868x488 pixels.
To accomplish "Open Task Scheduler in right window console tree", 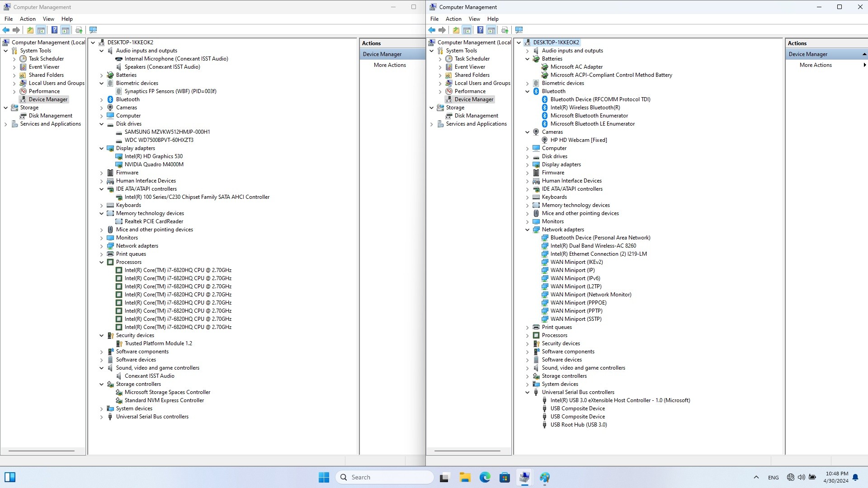I will click(472, 59).
